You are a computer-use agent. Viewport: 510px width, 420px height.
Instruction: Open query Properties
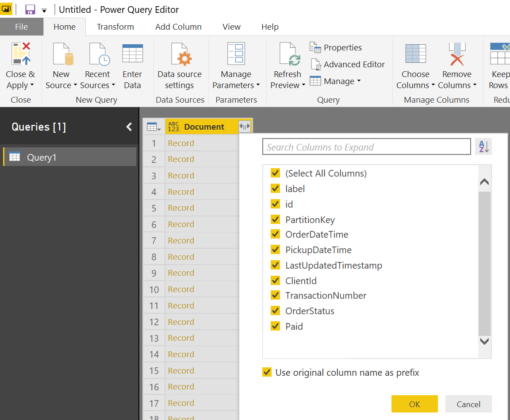pyautogui.click(x=335, y=47)
